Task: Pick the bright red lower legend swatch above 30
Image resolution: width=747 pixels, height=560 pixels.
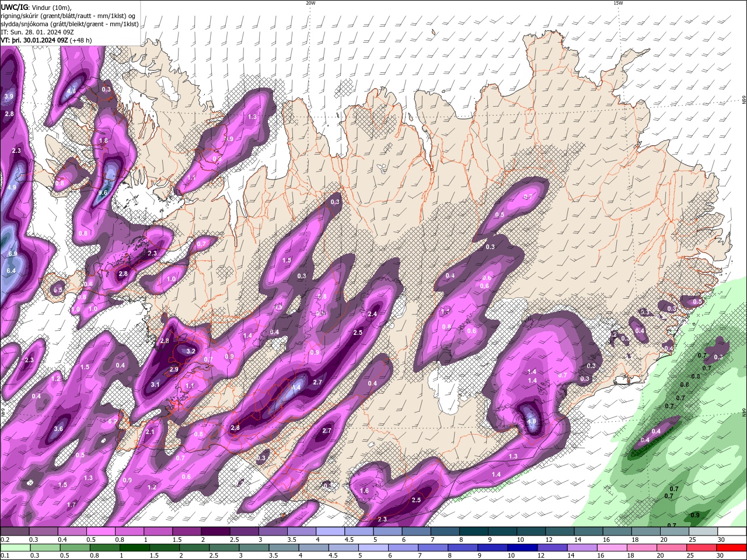Action: click(731, 548)
